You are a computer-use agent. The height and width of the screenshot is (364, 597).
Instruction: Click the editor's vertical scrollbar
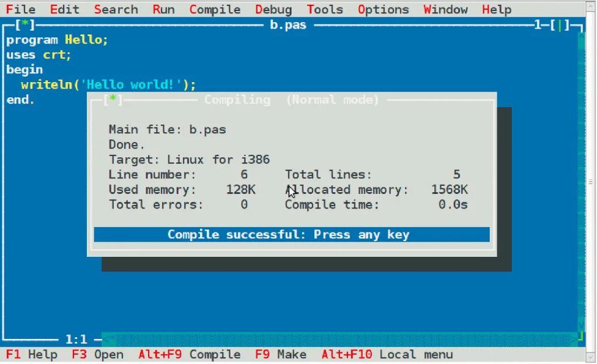coord(581,182)
